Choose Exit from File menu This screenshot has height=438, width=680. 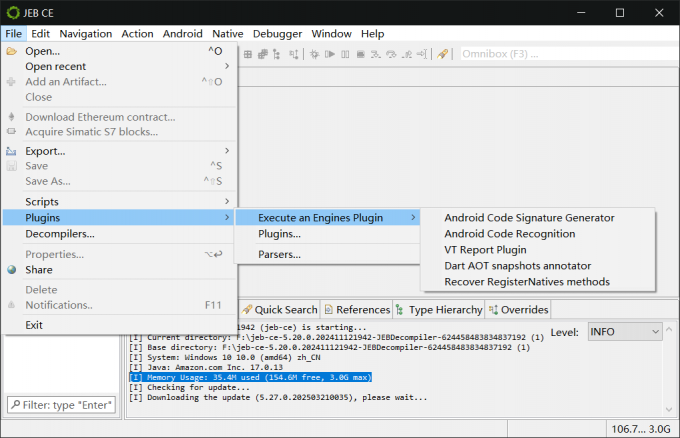pyautogui.click(x=119, y=325)
